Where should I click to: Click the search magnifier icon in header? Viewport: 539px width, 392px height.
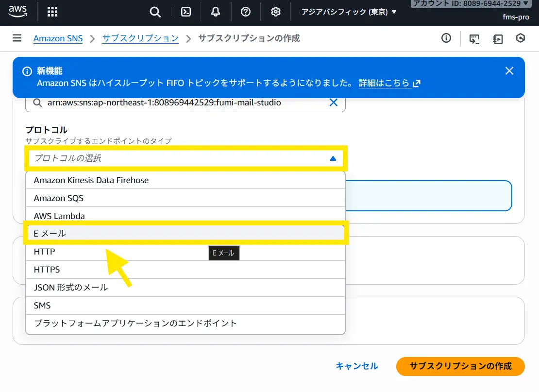pos(155,12)
